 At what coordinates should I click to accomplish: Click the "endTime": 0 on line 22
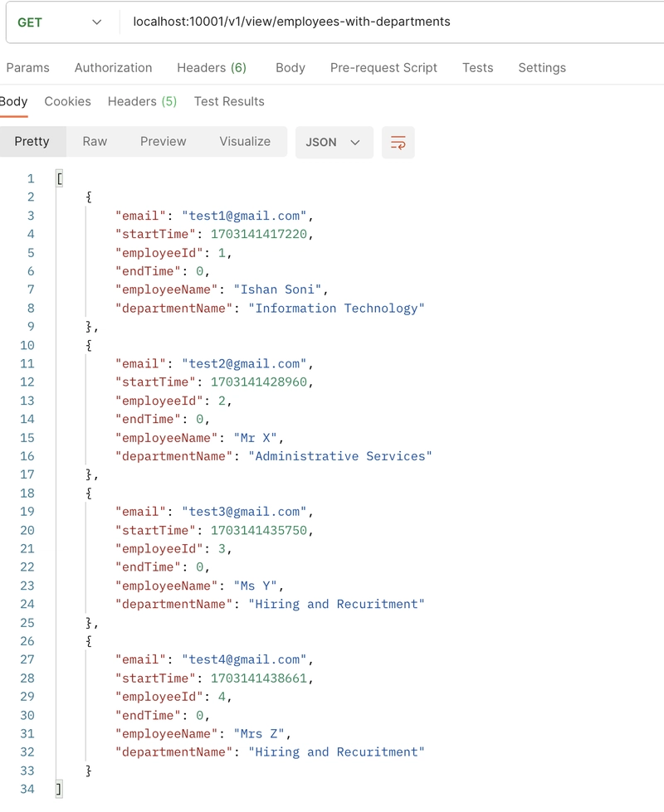[162, 567]
